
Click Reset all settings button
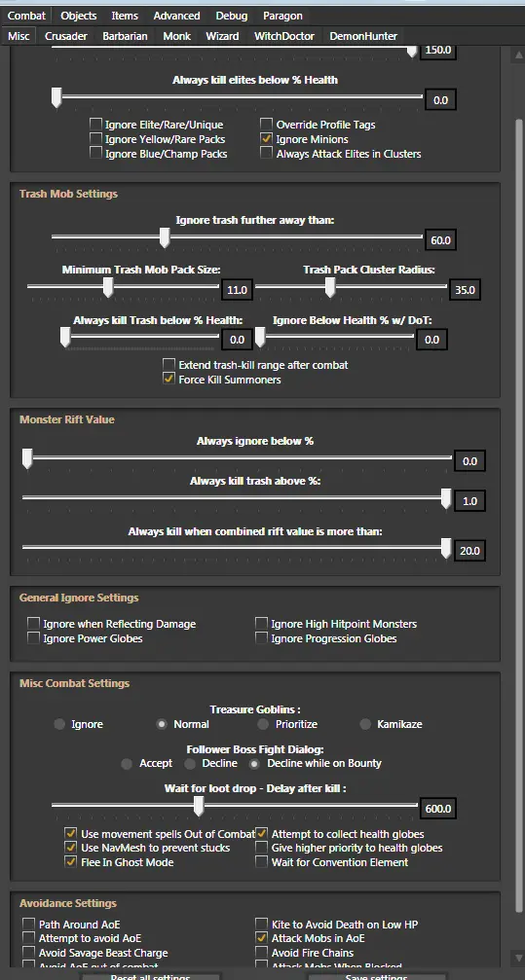click(x=151, y=976)
